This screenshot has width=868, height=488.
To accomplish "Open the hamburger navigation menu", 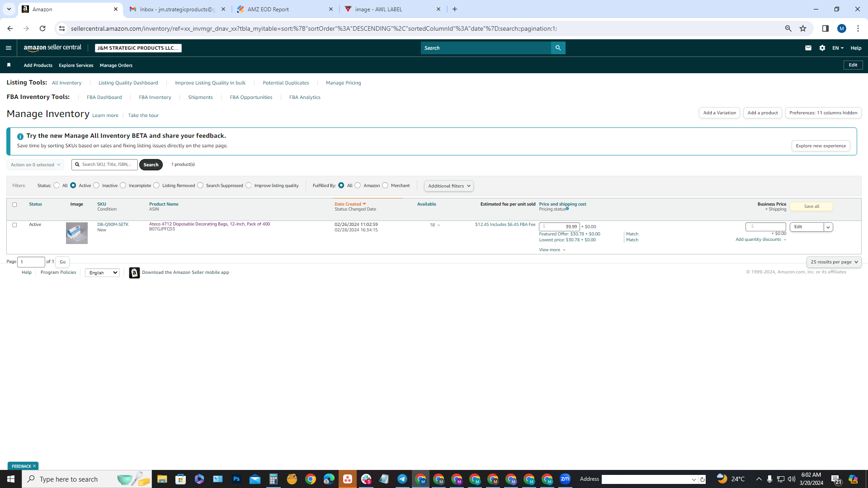I will pyautogui.click(x=8, y=48).
